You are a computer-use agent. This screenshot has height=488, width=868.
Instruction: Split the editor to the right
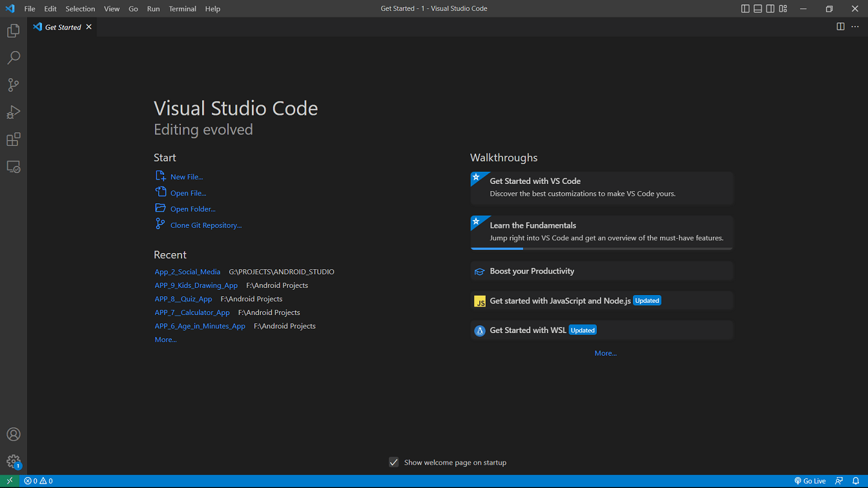tap(840, 26)
